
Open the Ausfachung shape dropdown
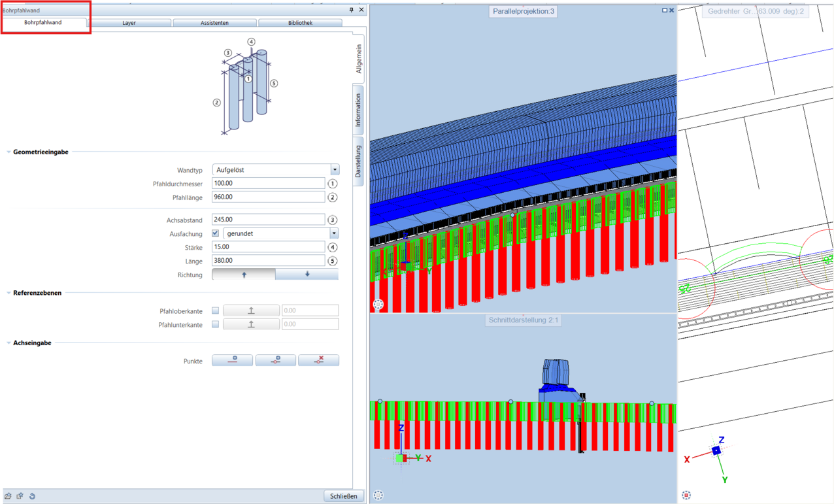point(334,233)
